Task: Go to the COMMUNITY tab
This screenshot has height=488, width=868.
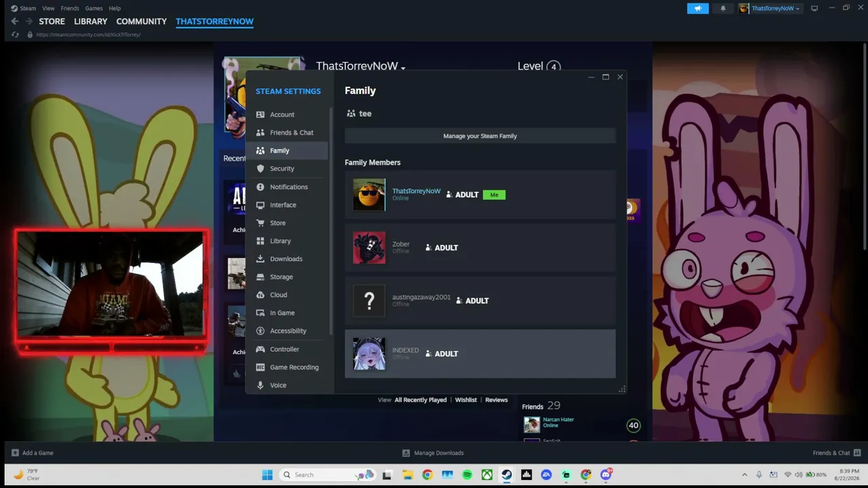Action: coord(141,22)
